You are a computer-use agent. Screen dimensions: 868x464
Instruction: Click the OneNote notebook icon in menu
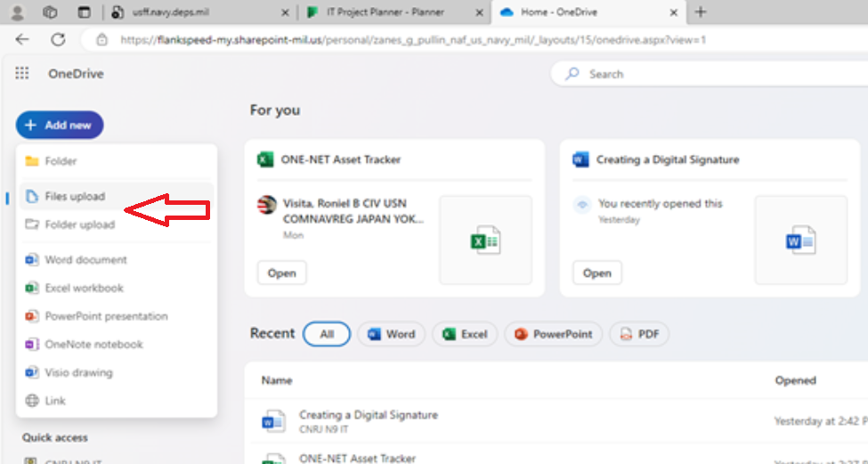click(32, 345)
